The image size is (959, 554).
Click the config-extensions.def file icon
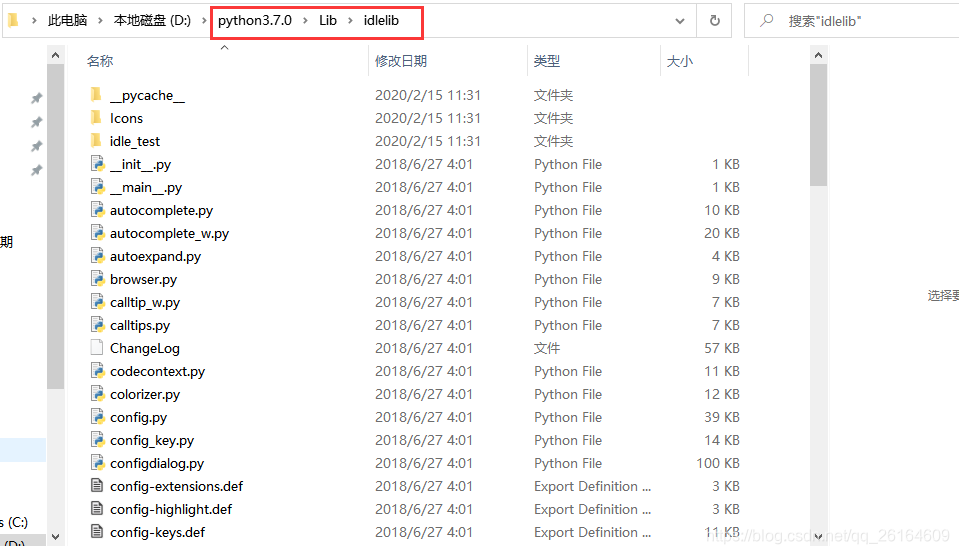point(97,486)
